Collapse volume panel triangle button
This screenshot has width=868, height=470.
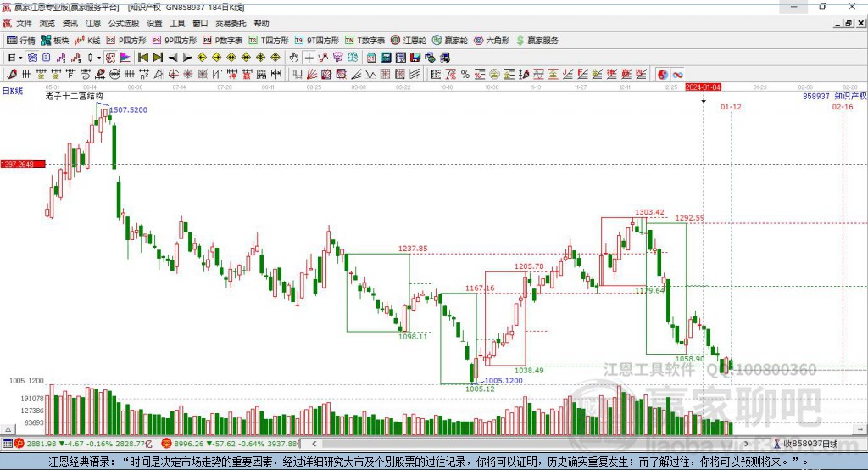point(8,429)
